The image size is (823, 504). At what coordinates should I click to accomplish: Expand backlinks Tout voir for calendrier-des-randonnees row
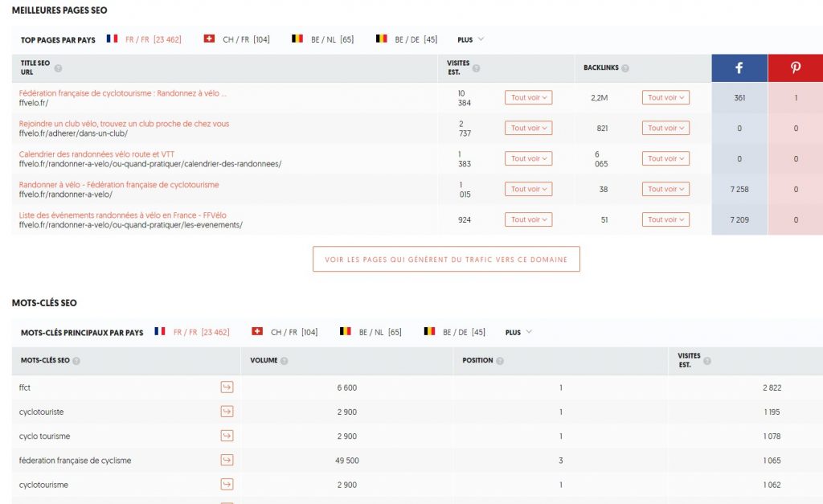665,158
